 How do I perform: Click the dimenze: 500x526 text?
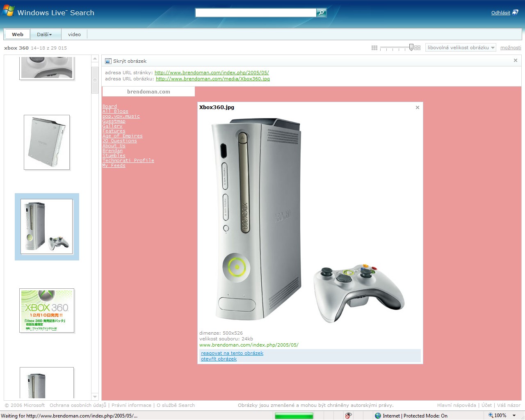pos(221,333)
